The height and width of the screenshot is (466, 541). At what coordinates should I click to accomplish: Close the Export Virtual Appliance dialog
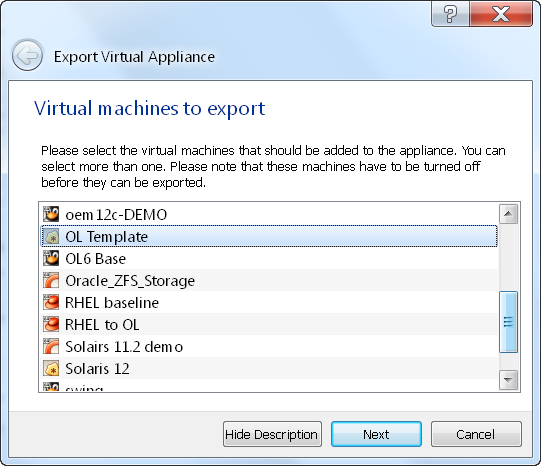(x=501, y=14)
